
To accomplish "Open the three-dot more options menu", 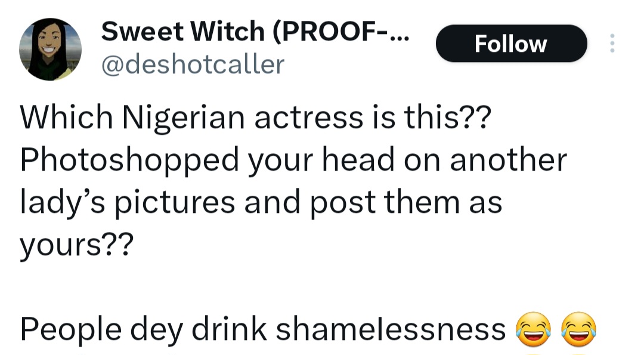I will pyautogui.click(x=611, y=44).
